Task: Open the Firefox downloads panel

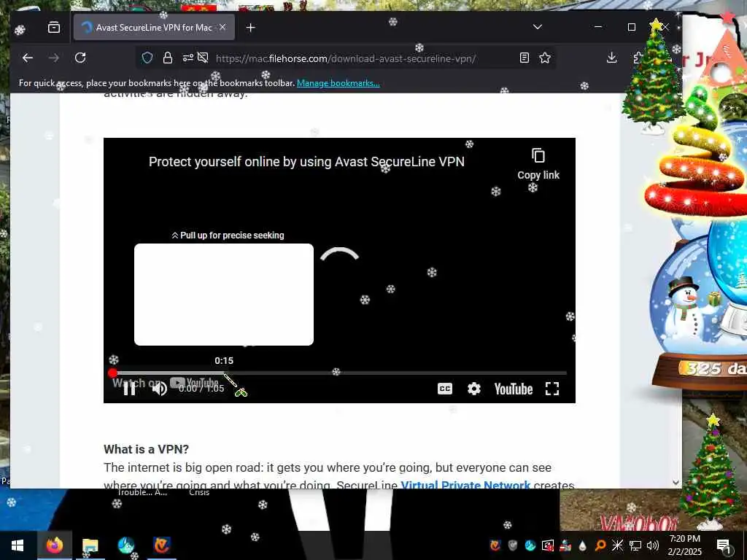Action: pos(612,58)
